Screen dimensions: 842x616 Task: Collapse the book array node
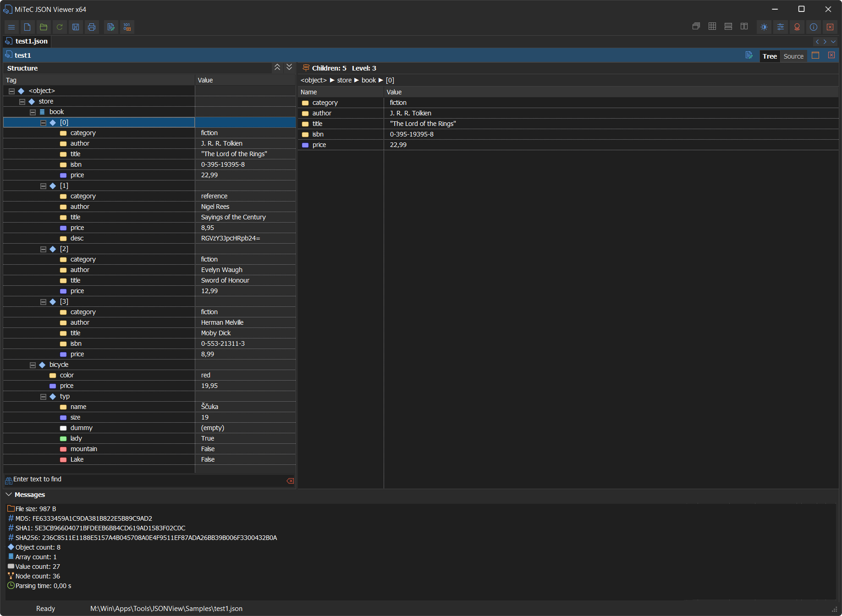[33, 112]
